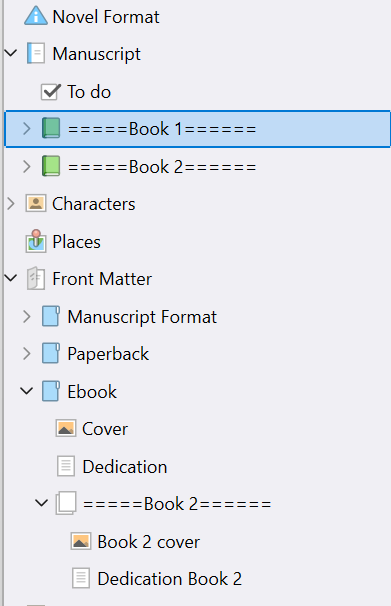Screen dimensions: 391x606
Task: Expand the Paperback folder
Action: (26, 353)
